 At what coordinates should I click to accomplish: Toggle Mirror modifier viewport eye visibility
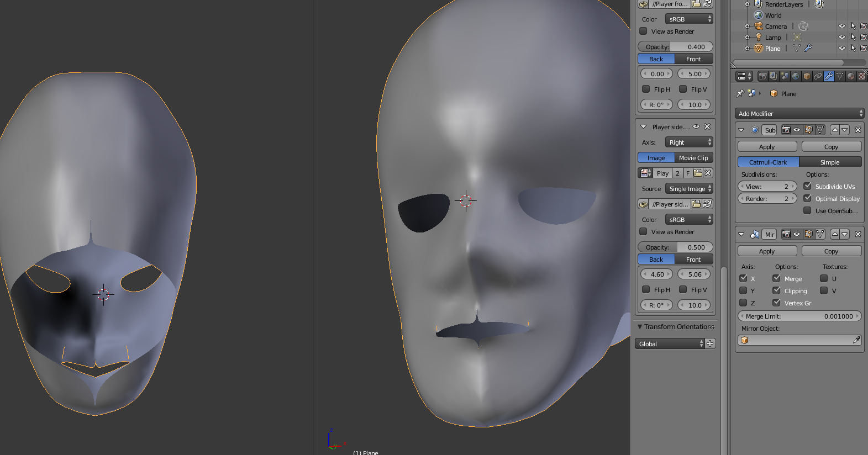[x=797, y=234]
